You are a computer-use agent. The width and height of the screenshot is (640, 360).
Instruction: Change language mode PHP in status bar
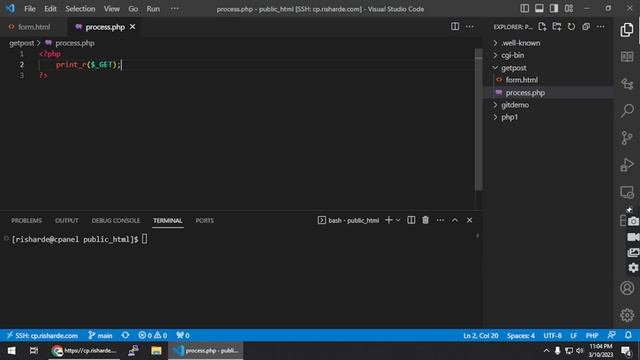[592, 336]
